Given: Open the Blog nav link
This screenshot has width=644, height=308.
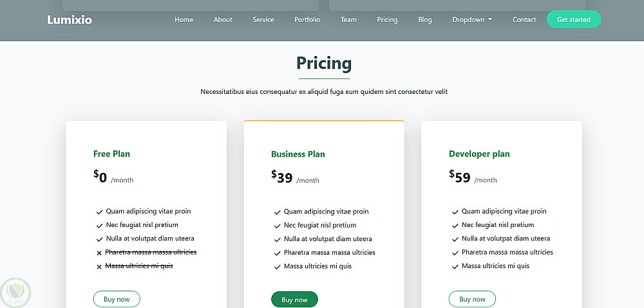Looking at the screenshot, I should point(425,20).
